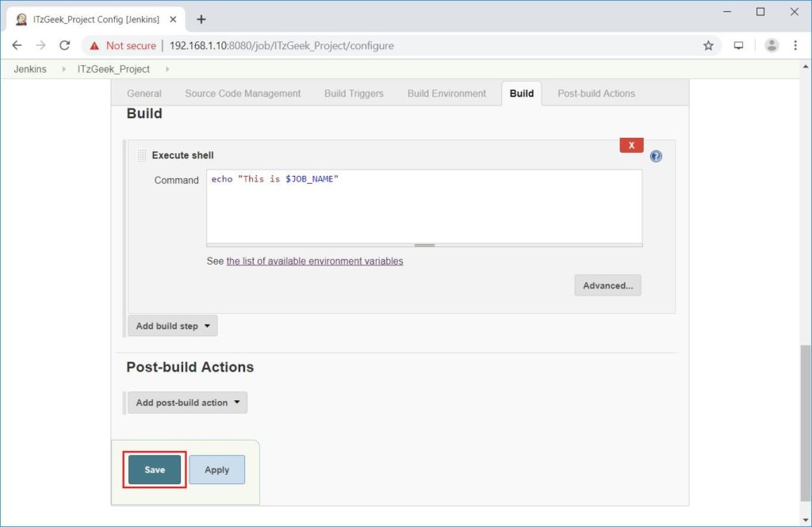Image resolution: width=812 pixels, height=527 pixels.
Task: Delete the Execute shell build step
Action: [x=631, y=146]
